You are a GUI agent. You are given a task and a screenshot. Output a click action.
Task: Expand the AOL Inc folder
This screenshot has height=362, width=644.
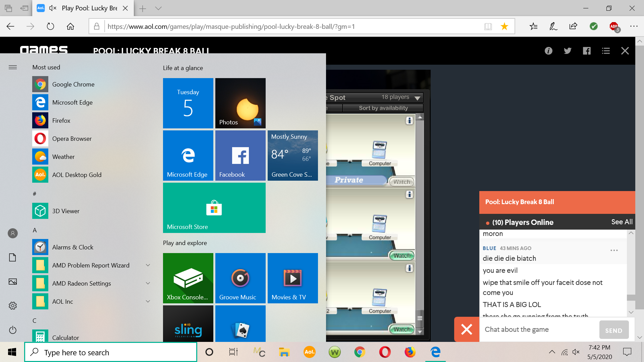click(148, 301)
